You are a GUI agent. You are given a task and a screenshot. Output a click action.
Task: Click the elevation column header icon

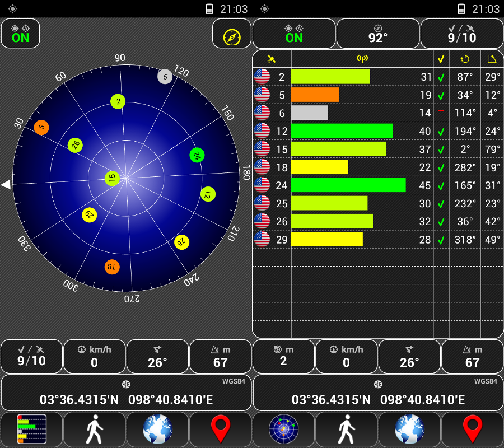[492, 59]
